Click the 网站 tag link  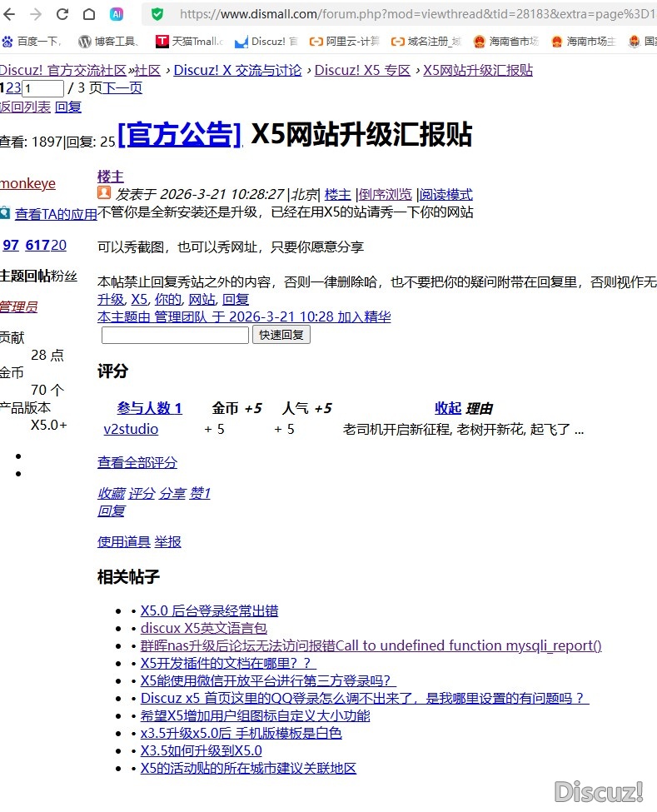202,299
